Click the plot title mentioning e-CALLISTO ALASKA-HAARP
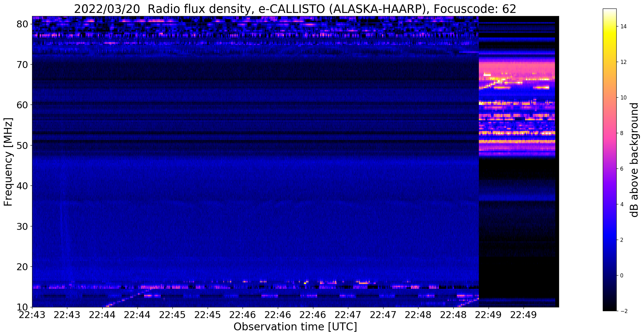Viewport: 644px width, 336px height. (x=295, y=9)
